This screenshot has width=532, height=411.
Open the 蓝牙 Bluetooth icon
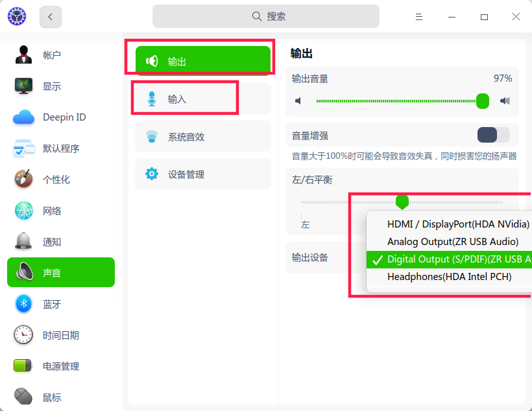coord(23,303)
